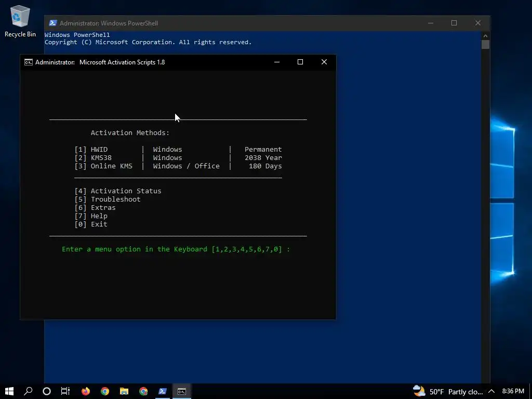Click "[7] Help" text
This screenshot has width=532, height=399.
pos(91,216)
